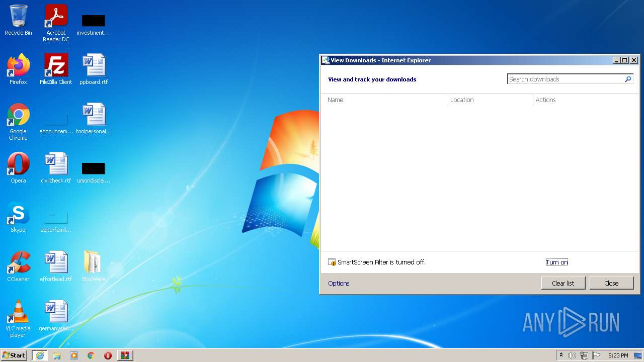This screenshot has height=362, width=644.
Task: Click the SmartScreen Filter warning shield icon
Action: [x=332, y=262]
